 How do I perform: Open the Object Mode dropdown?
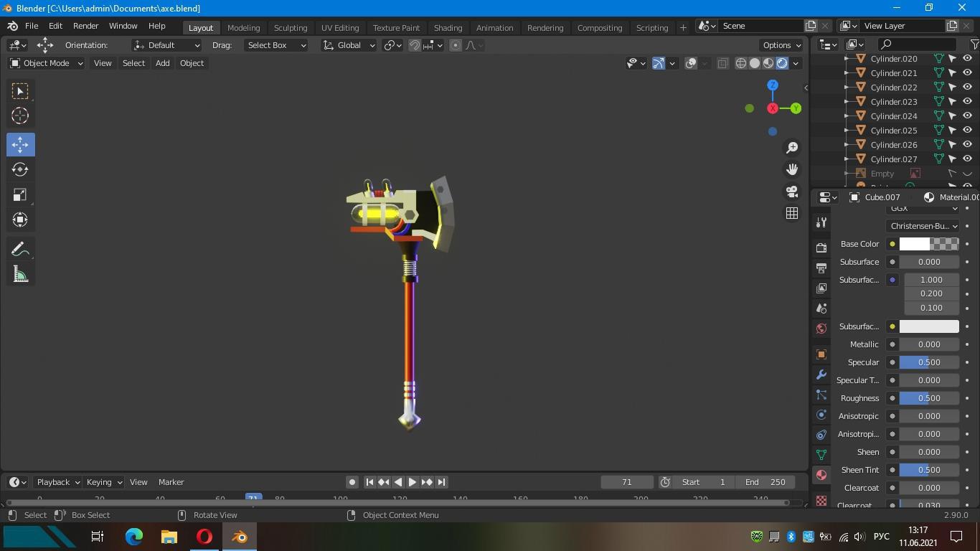click(47, 63)
